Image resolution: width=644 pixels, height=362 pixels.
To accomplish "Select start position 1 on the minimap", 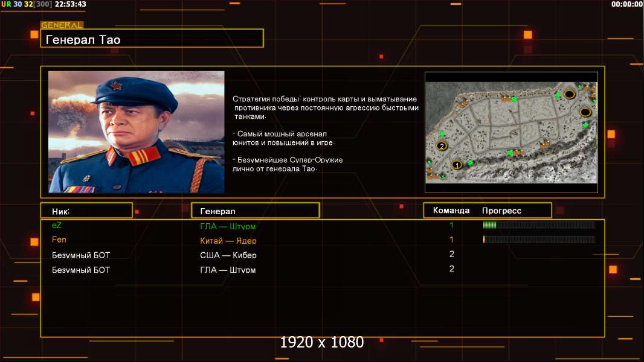I will click(457, 165).
